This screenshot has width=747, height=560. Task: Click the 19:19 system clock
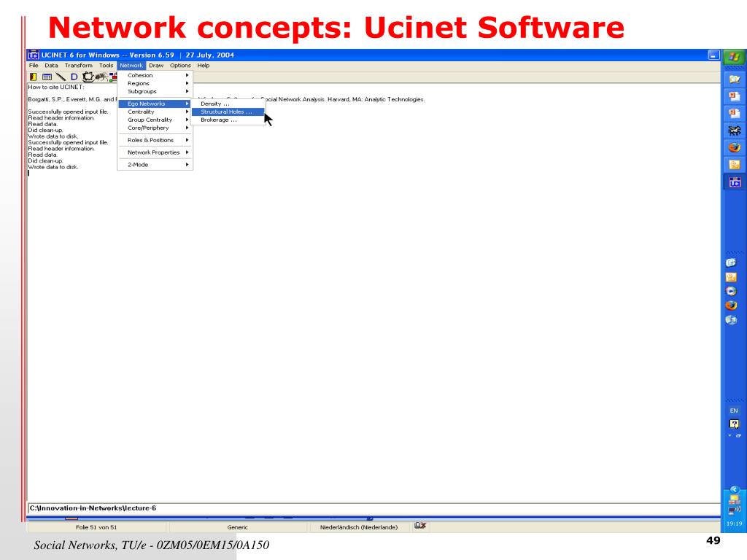pos(734,524)
